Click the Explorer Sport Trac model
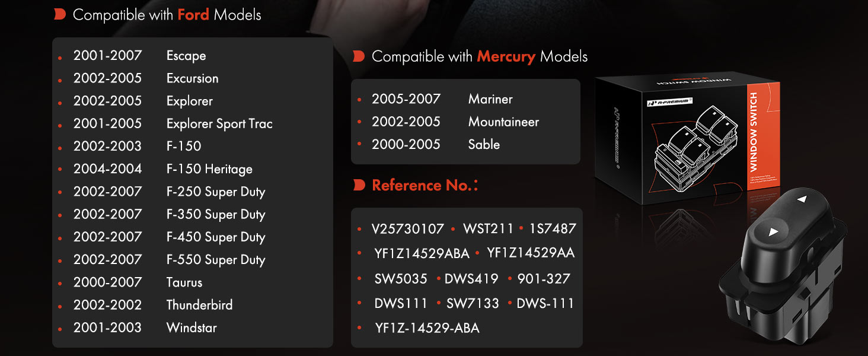 pyautogui.click(x=219, y=123)
